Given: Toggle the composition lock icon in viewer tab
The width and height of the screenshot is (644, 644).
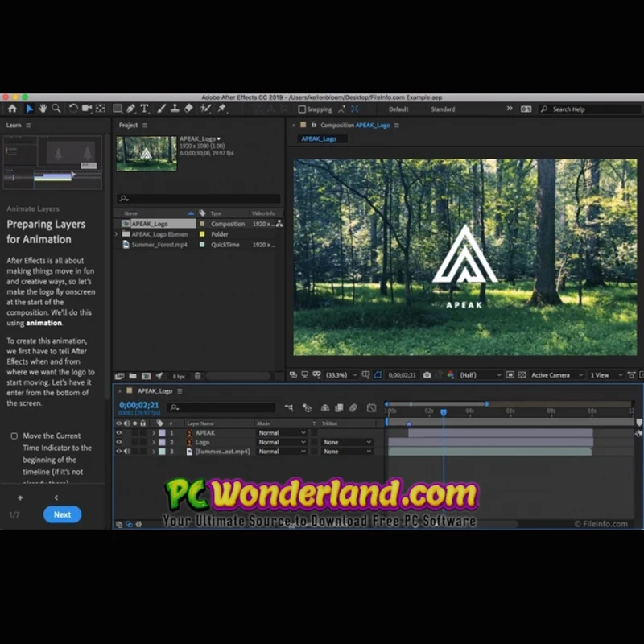Looking at the screenshot, I should click(x=314, y=125).
